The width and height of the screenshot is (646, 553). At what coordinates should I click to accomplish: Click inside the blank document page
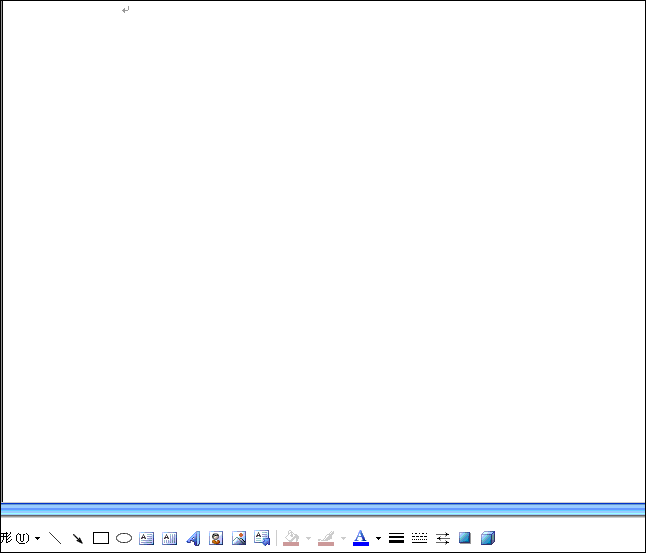point(320,250)
